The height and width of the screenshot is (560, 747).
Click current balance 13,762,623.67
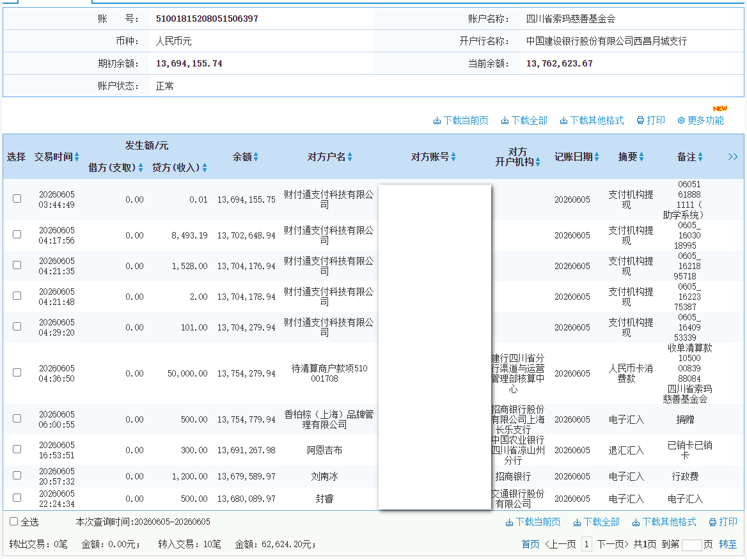pyautogui.click(x=560, y=63)
